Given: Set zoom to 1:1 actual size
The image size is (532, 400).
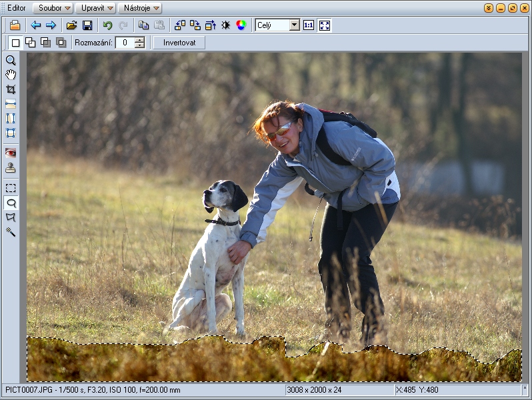Looking at the screenshot, I should (x=309, y=25).
